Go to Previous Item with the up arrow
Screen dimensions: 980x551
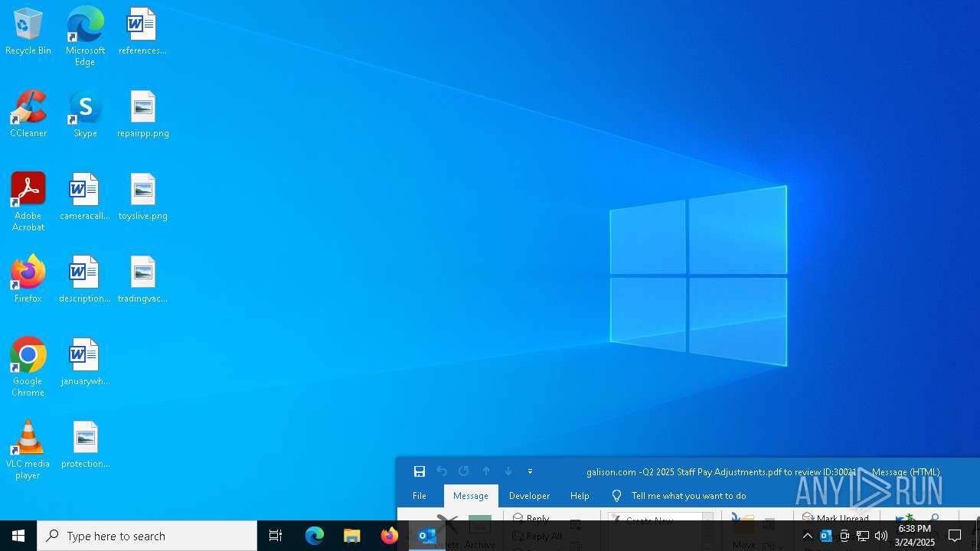click(x=486, y=471)
